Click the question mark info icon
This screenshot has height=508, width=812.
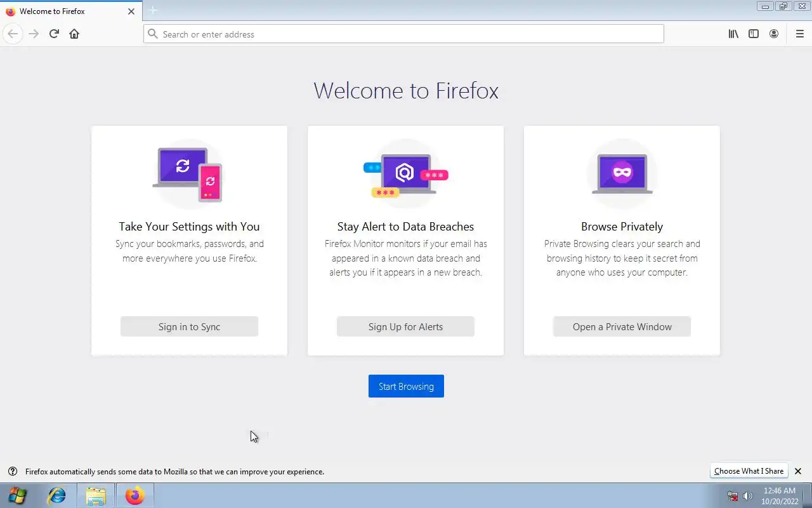coord(13,471)
